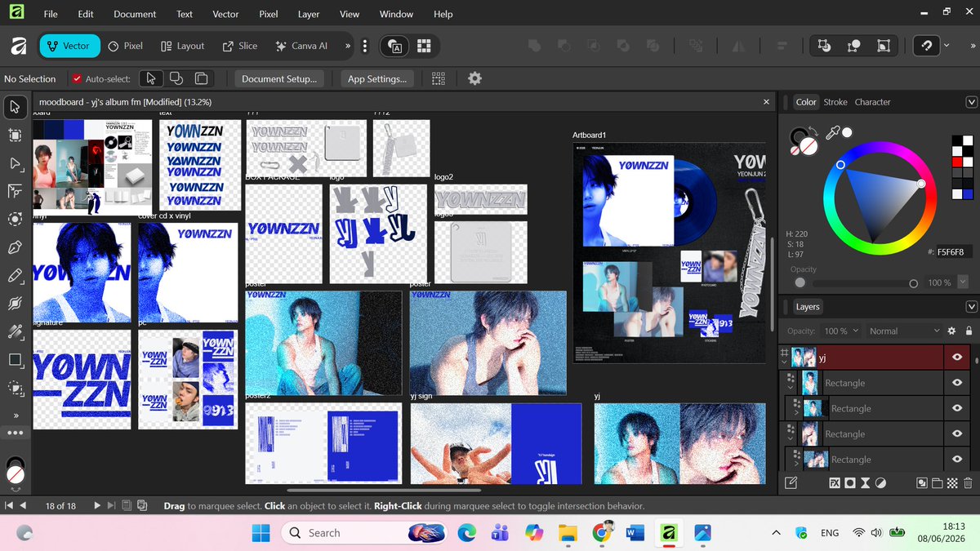Screen dimensions: 980x551
Task: Select the Artboard tool
Action: click(15, 135)
